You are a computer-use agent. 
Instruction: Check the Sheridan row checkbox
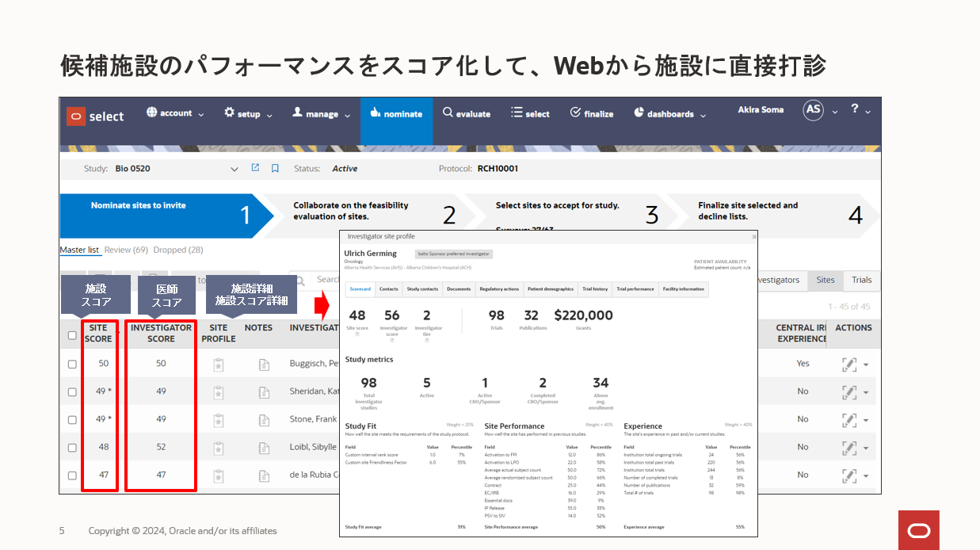coord(72,392)
